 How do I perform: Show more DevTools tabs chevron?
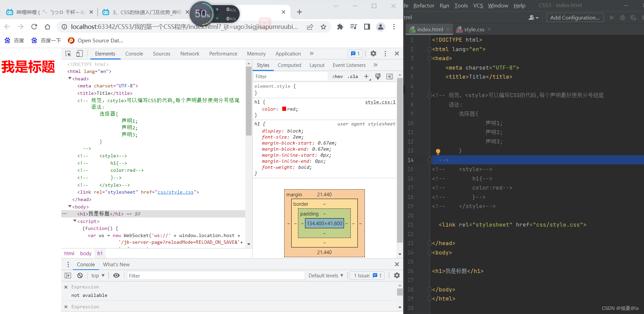click(x=311, y=53)
